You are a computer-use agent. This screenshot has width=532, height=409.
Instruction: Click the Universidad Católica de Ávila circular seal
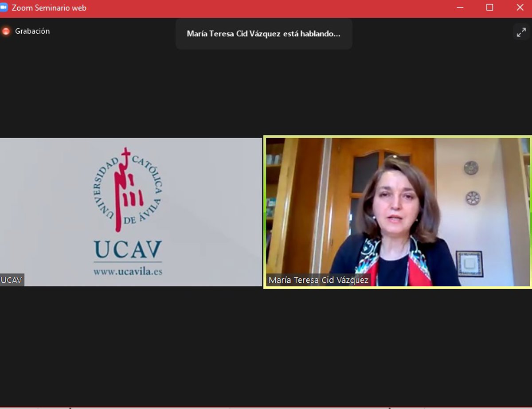128,190
